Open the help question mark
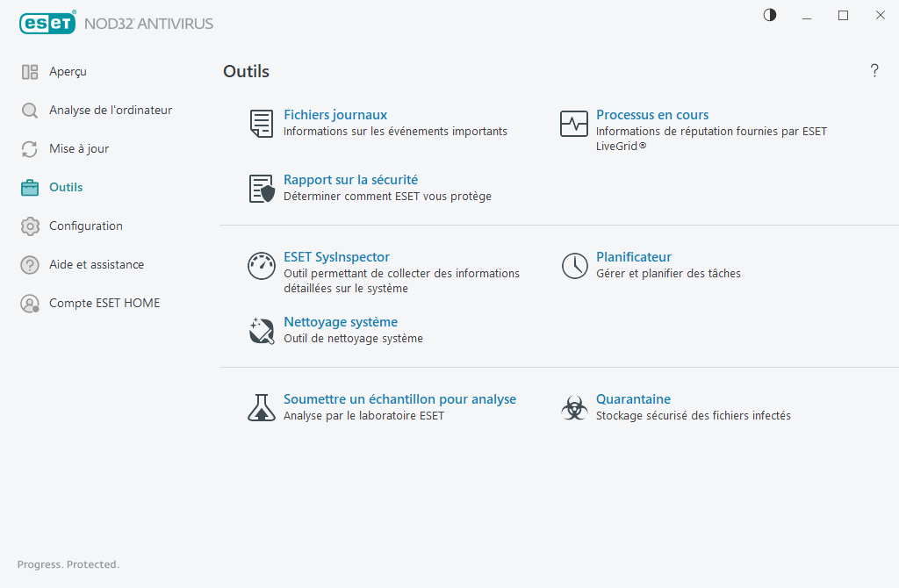This screenshot has width=899, height=588. 874,71
